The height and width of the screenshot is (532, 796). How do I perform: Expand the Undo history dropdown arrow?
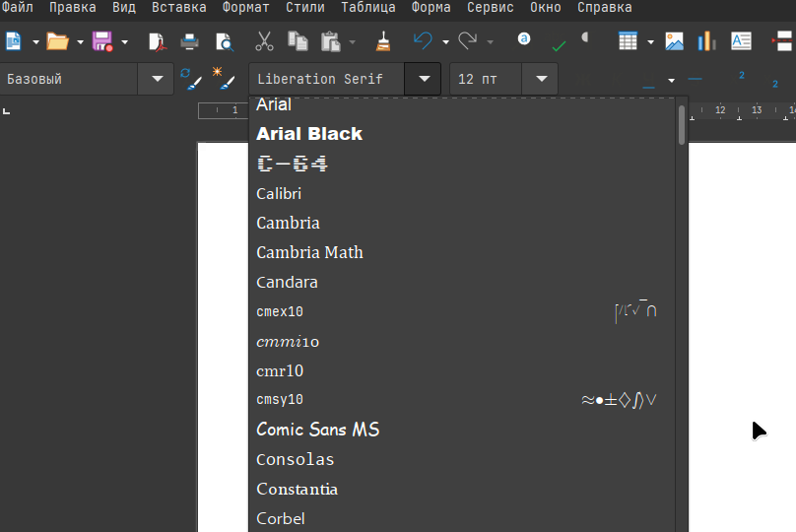pos(445,42)
